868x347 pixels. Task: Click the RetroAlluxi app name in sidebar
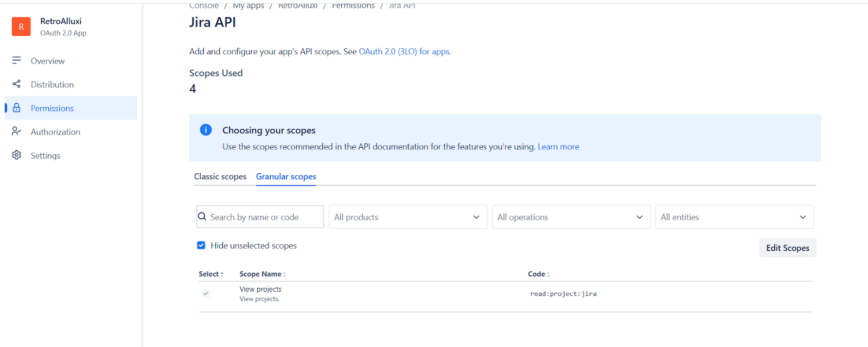point(61,21)
